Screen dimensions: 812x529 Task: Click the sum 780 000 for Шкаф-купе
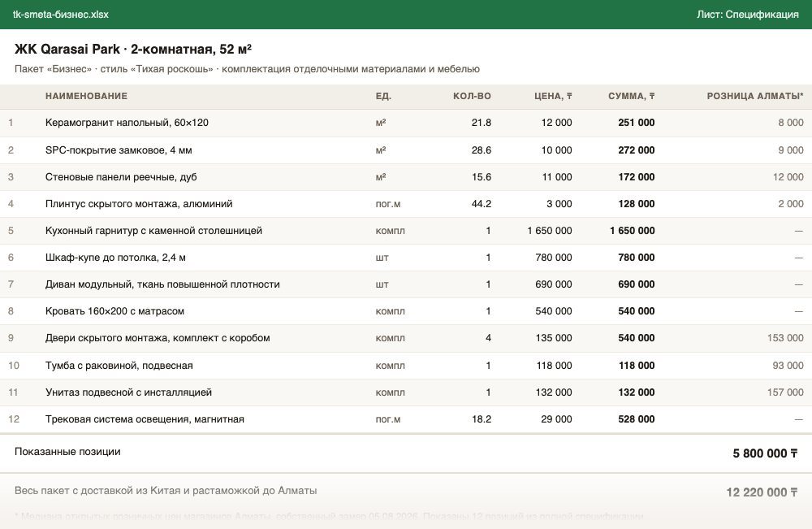(637, 258)
